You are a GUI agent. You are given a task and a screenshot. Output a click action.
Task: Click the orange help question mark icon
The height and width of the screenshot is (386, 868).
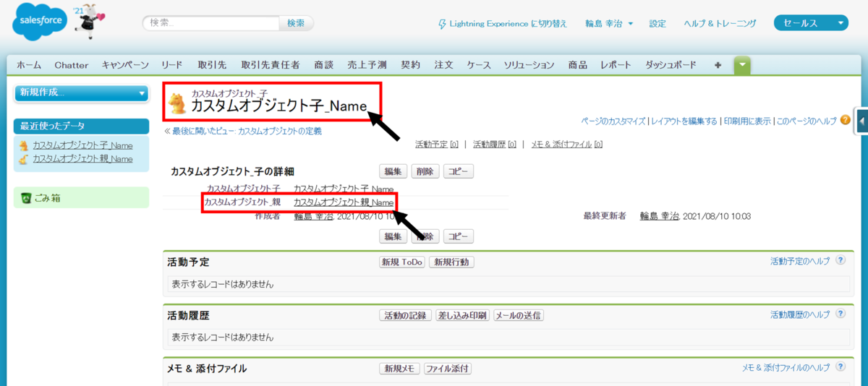(x=846, y=121)
